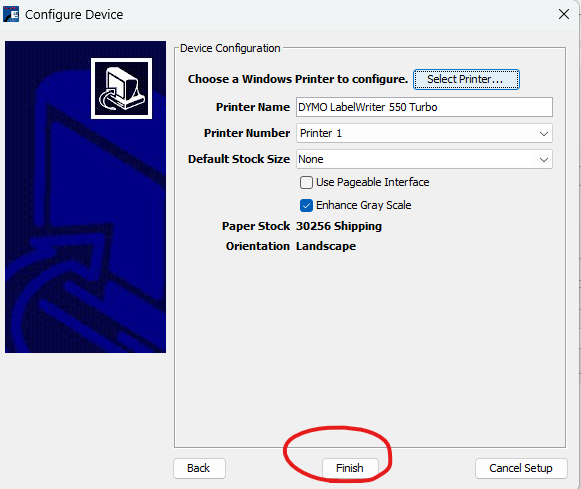The height and width of the screenshot is (489, 581).
Task: Open the Default Stock Size dropdown
Action: 424,159
